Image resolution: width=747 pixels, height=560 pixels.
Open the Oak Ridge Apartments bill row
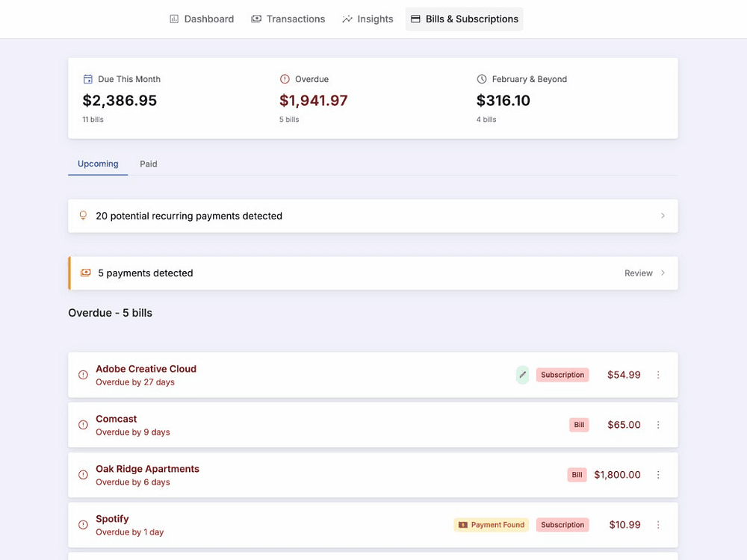pyautogui.click(x=147, y=470)
